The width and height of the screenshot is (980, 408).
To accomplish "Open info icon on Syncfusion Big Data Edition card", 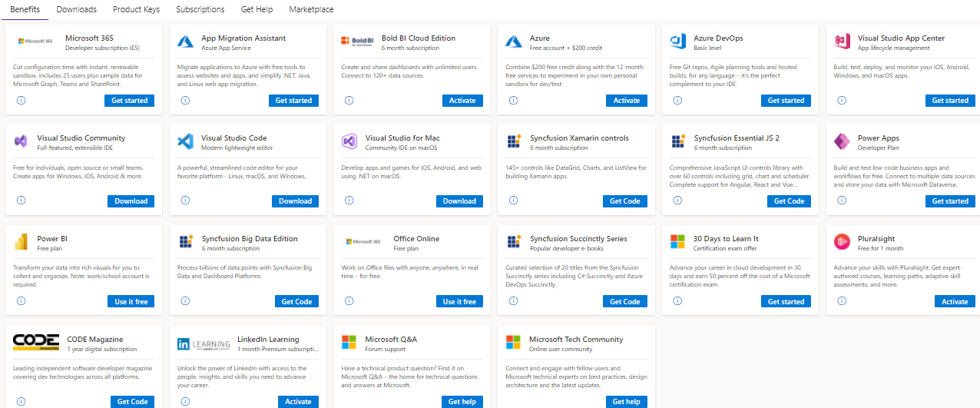I will pos(186,301).
